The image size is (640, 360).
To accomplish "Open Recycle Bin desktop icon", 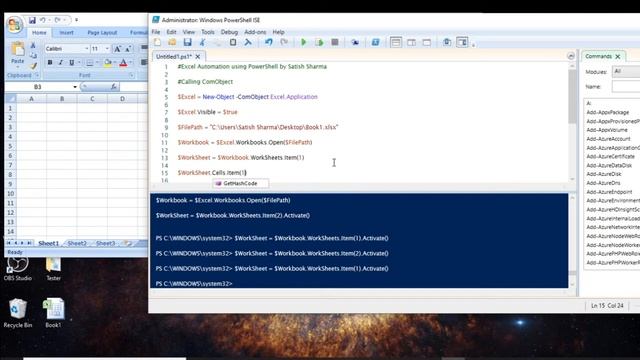I will (x=18, y=313).
